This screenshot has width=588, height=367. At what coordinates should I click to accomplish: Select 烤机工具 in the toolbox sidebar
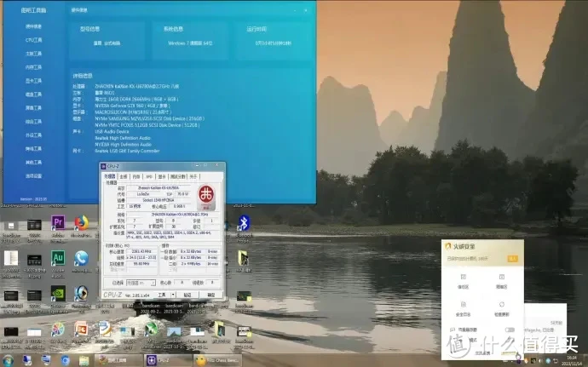pos(33,148)
